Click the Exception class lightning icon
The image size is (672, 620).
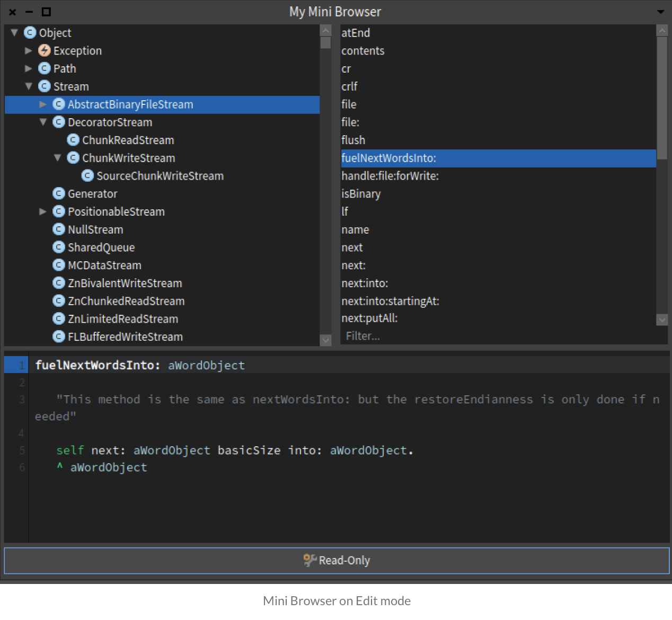pos(45,51)
